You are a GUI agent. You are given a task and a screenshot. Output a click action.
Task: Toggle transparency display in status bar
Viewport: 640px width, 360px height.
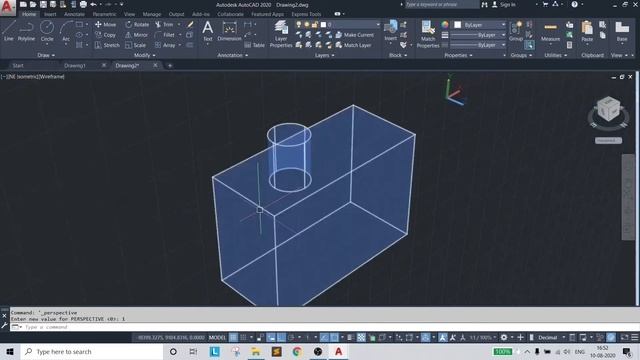coord(361,338)
